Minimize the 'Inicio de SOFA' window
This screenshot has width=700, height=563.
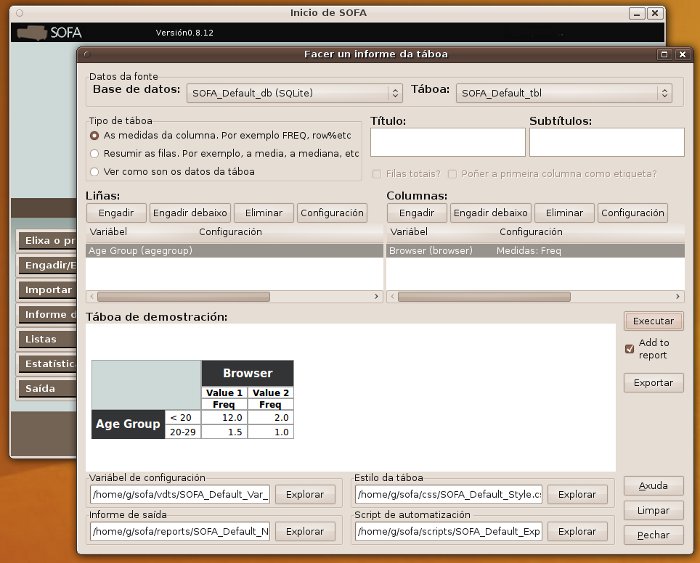[x=637, y=14]
